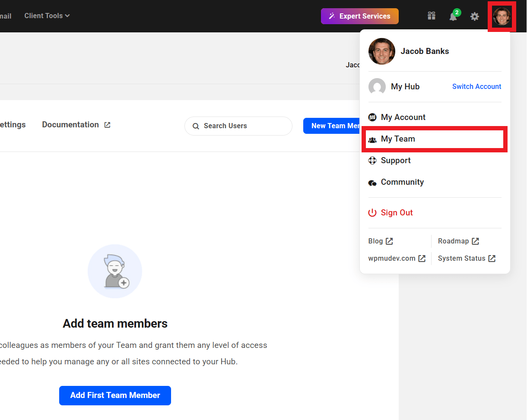Click the My Team people icon
The image size is (527, 420).
[x=372, y=139]
